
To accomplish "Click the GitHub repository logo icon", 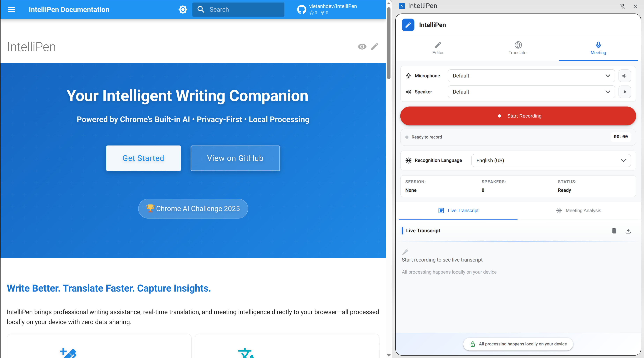I will (x=301, y=9).
